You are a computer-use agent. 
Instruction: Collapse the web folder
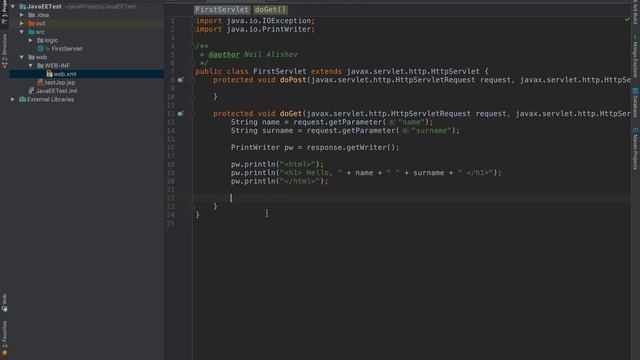pyautogui.click(x=22, y=57)
